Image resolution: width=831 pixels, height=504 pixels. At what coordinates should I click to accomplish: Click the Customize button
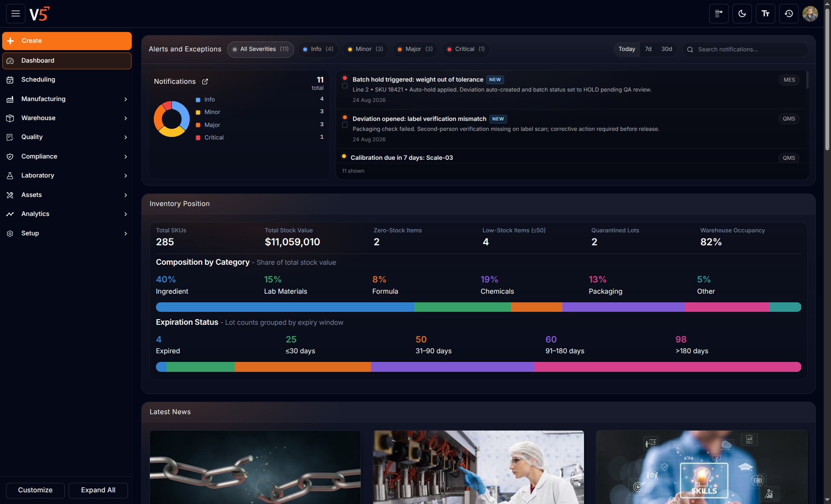coord(35,490)
